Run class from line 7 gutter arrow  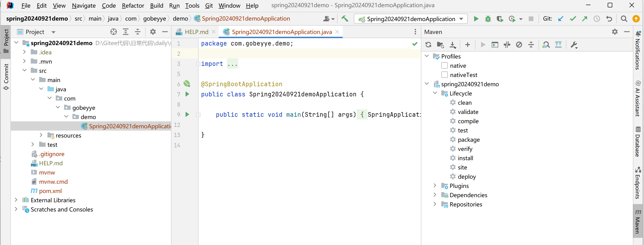click(187, 94)
